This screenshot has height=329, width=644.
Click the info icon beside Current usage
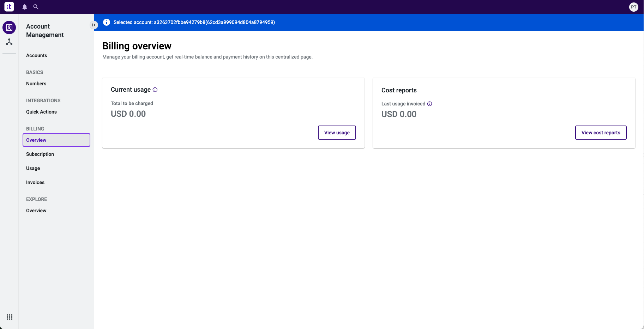pyautogui.click(x=155, y=90)
